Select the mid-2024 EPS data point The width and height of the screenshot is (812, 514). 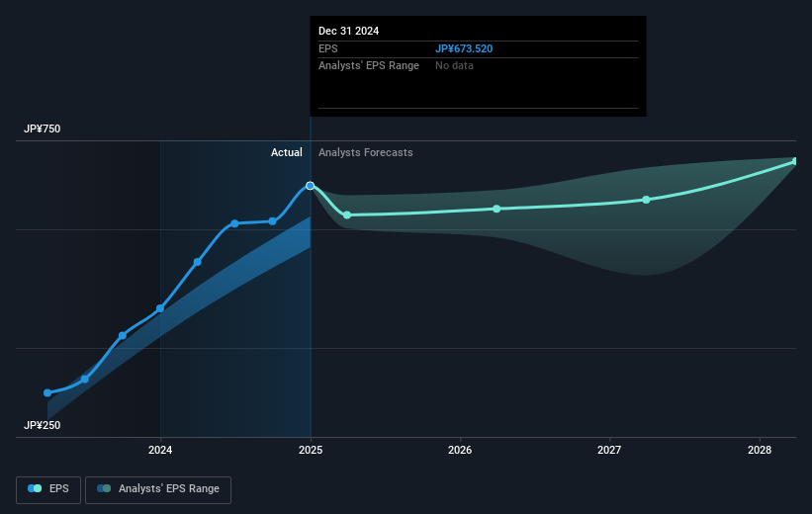(x=235, y=223)
